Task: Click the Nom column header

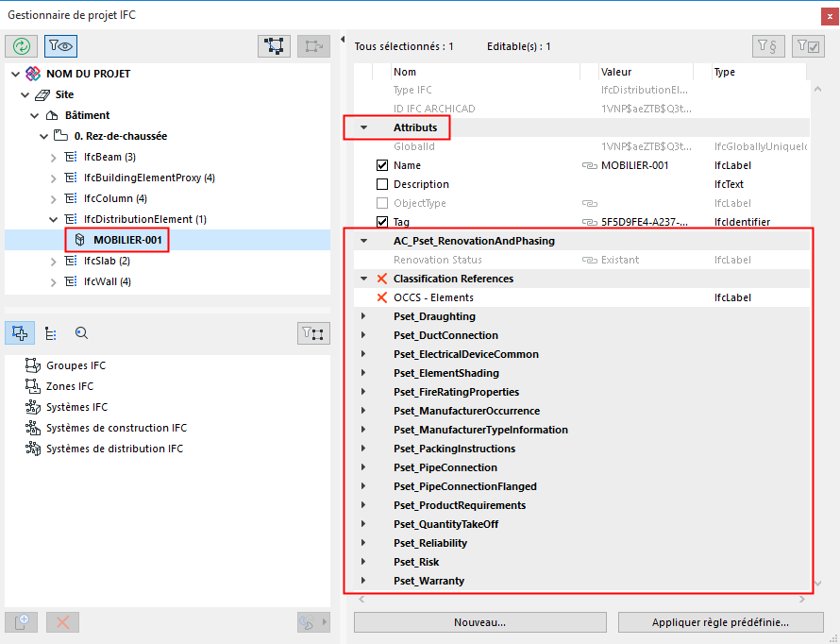Action: pyautogui.click(x=485, y=72)
